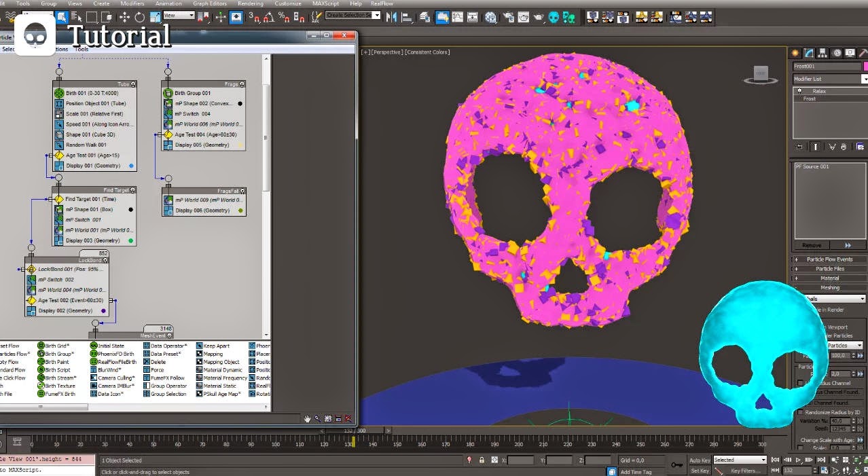The width and height of the screenshot is (868, 476).
Task: Click the Key Filters... button
Action: (746, 471)
